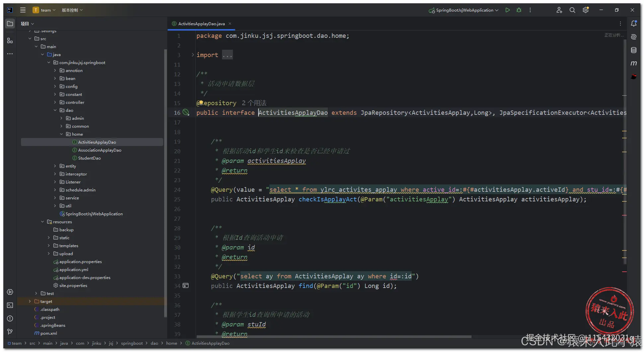Click the jinku breadcrumb
Viewport: 644px width, 352px height.
pos(97,343)
